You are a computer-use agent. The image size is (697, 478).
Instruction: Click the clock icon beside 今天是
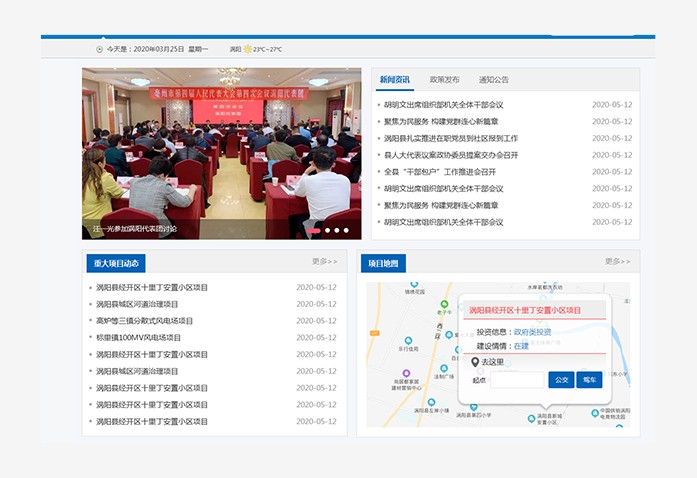[100, 49]
